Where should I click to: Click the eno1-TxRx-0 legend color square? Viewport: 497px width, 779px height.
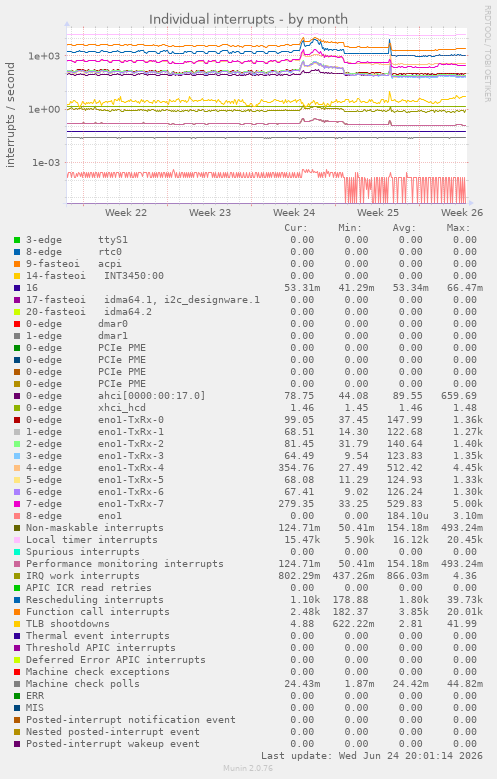(17, 420)
